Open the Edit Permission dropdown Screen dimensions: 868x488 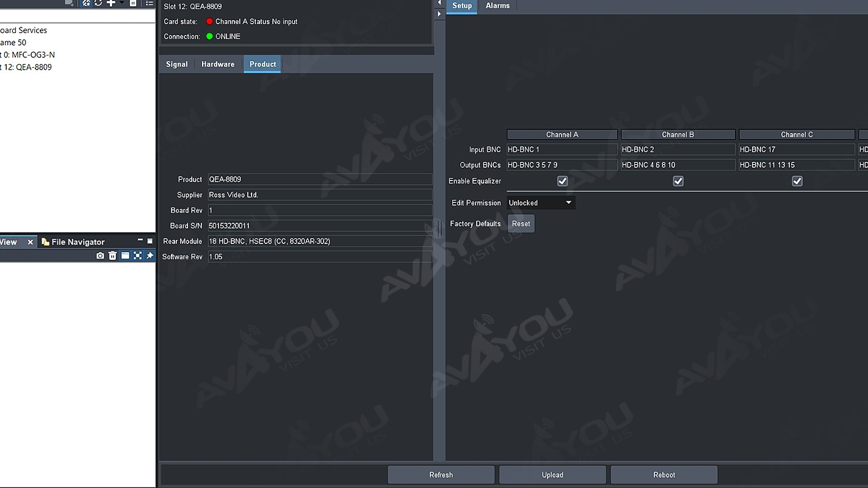point(541,203)
